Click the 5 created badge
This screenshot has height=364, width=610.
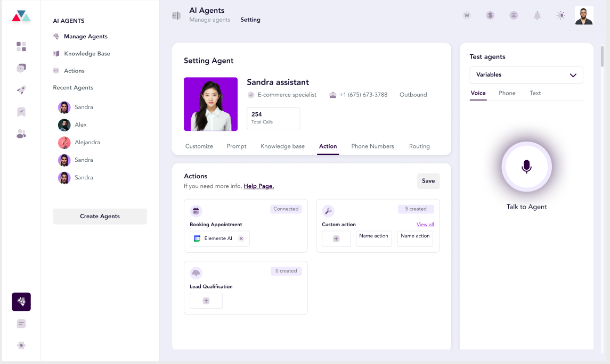pyautogui.click(x=416, y=209)
